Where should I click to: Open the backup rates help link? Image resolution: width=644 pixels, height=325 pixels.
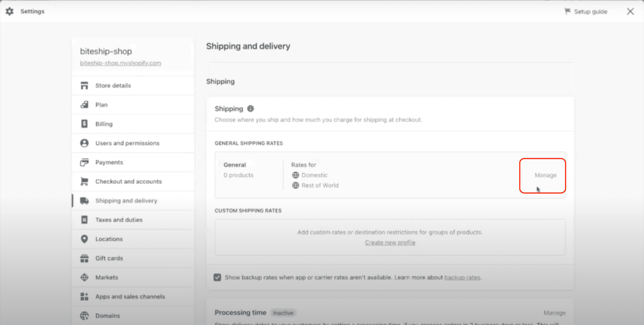coord(462,278)
